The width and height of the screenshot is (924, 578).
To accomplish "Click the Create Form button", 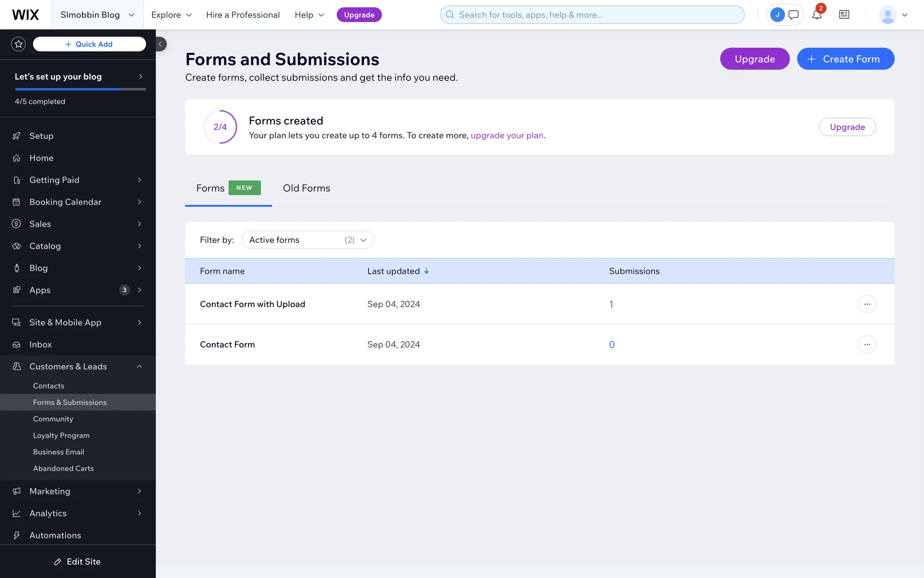I will [x=845, y=59].
